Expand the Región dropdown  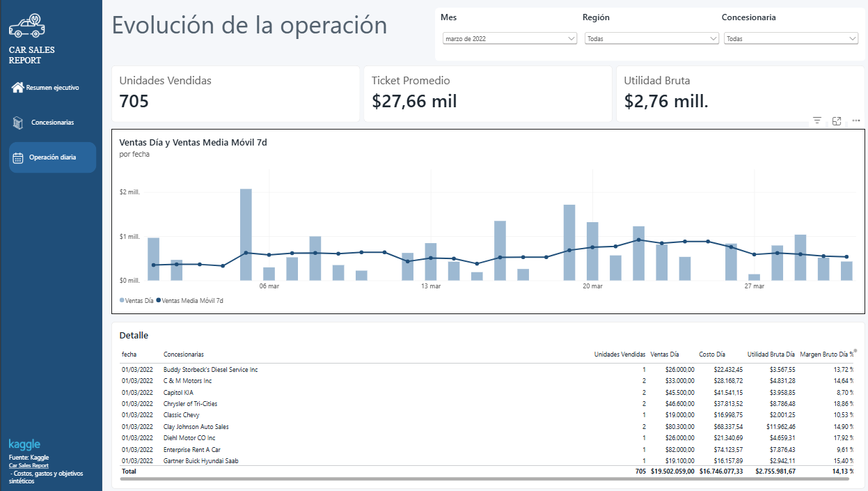point(652,39)
